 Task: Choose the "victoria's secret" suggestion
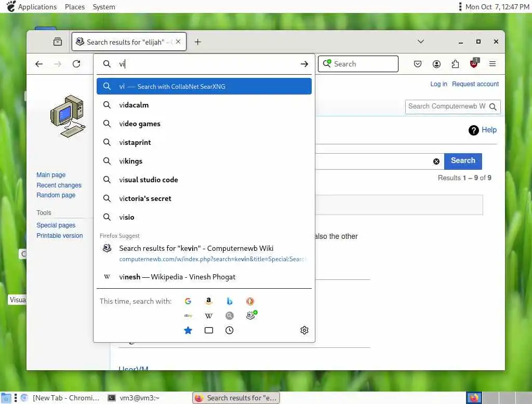(x=204, y=198)
